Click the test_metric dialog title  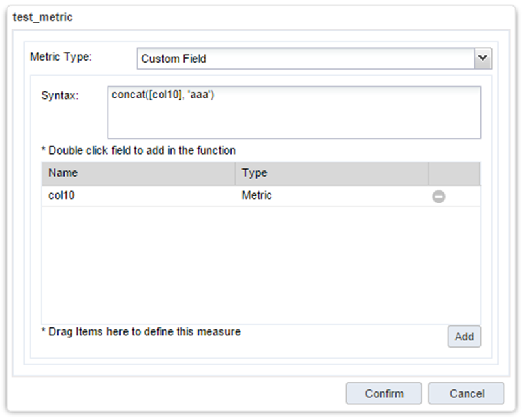click(x=43, y=17)
